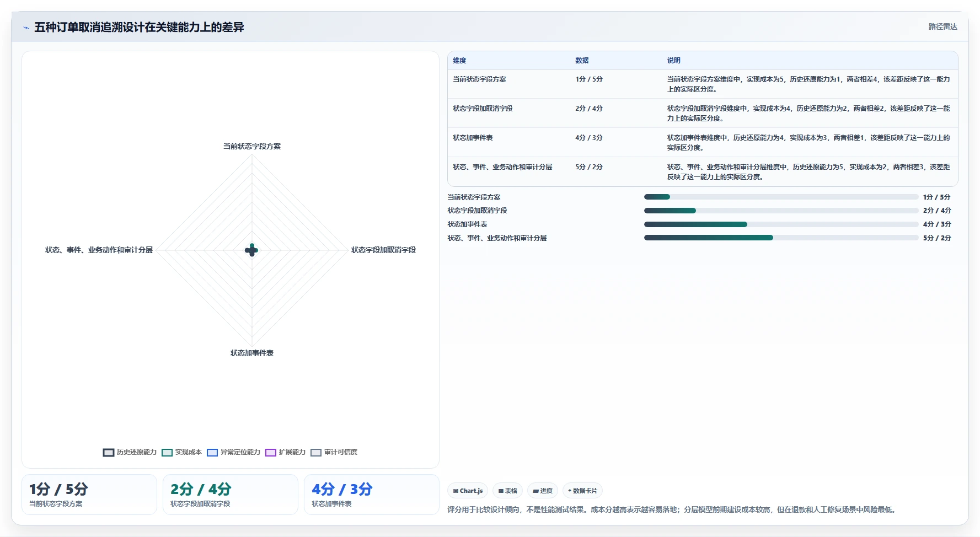Click the 当前状态字段方案 progress bar

tap(781, 197)
